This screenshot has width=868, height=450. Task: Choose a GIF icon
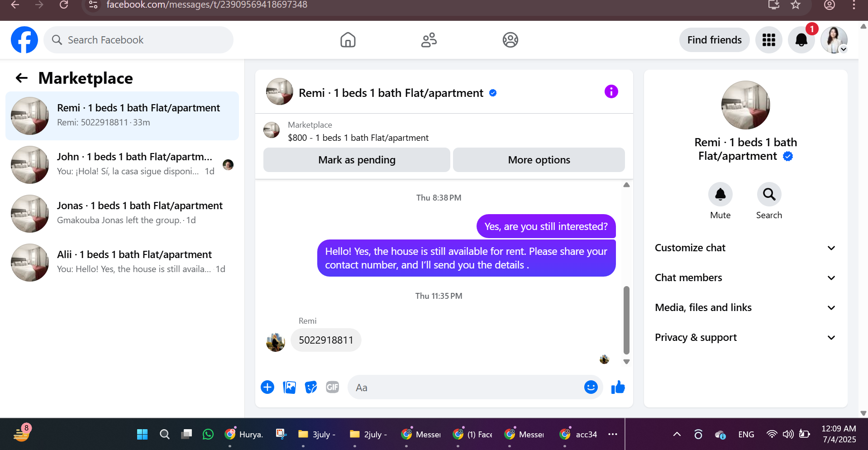click(x=333, y=387)
